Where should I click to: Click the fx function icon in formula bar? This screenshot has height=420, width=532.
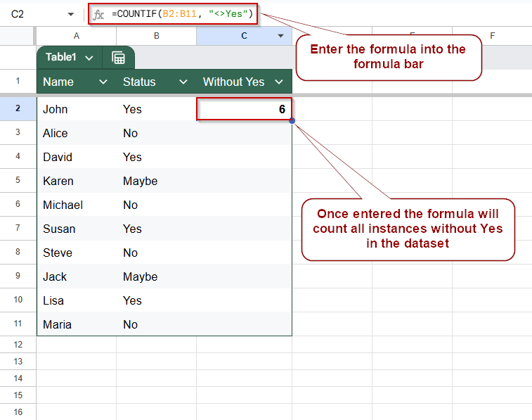[98, 15]
